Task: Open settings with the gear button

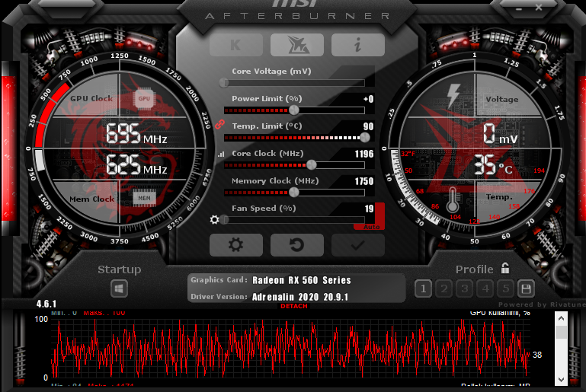Action: [x=236, y=245]
